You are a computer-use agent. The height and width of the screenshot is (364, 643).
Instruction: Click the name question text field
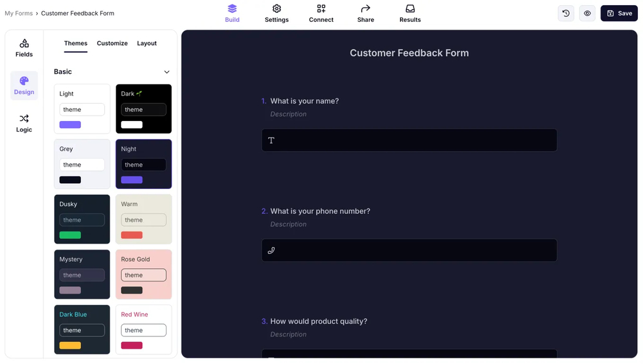409,140
